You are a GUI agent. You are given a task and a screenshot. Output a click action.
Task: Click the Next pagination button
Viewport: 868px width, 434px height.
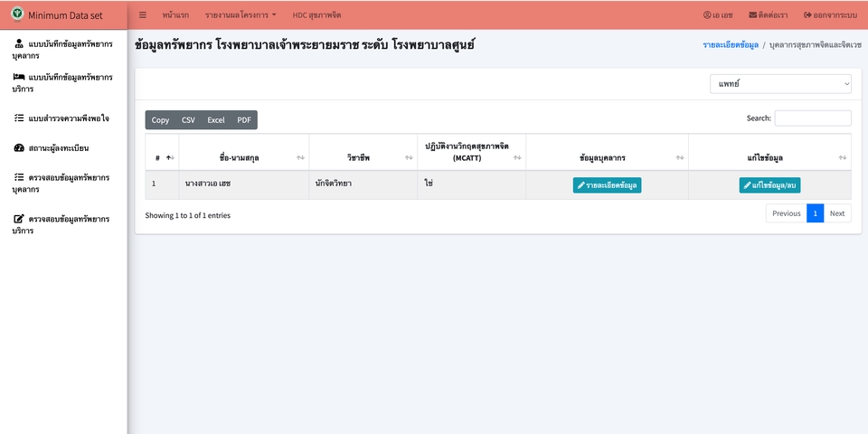tap(837, 213)
